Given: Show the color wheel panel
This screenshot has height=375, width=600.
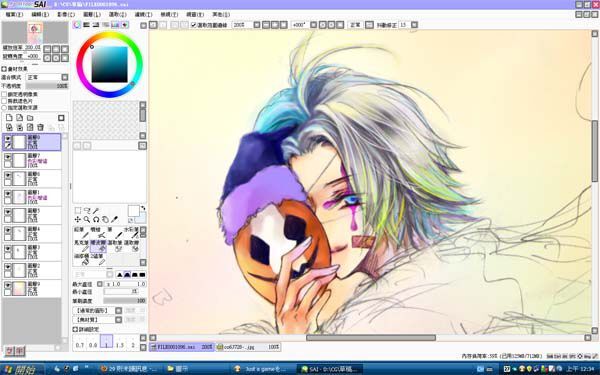Looking at the screenshot, I should coord(77,25).
